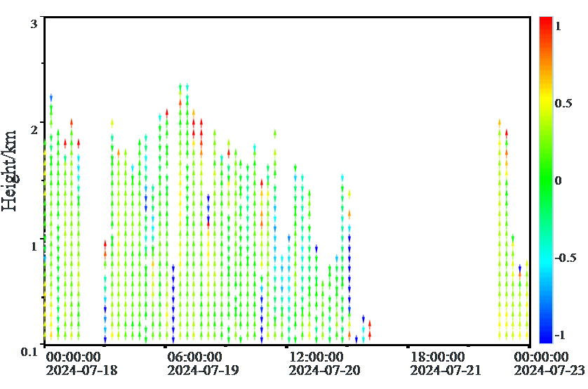The height and width of the screenshot is (389, 588).
Task: Click the date label 2024-07-20
Action: coord(324,370)
